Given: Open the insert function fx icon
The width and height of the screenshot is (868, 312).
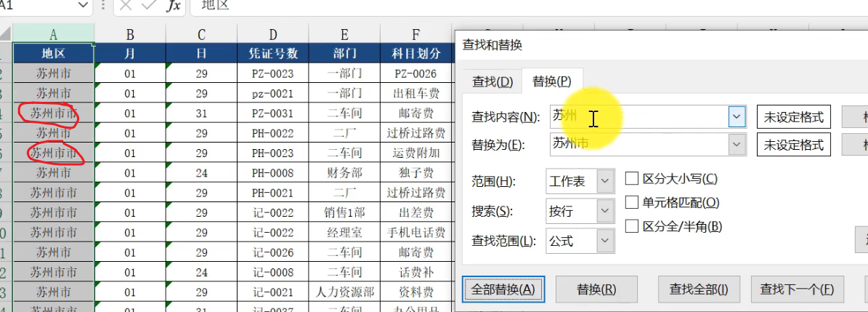Looking at the screenshot, I should coord(174,6).
